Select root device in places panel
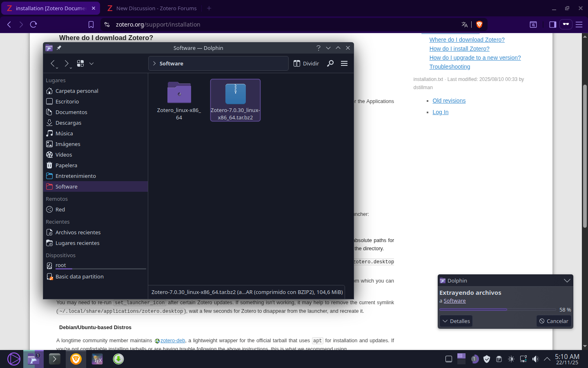Image resolution: width=588 pixels, height=368 pixels. [95, 265]
